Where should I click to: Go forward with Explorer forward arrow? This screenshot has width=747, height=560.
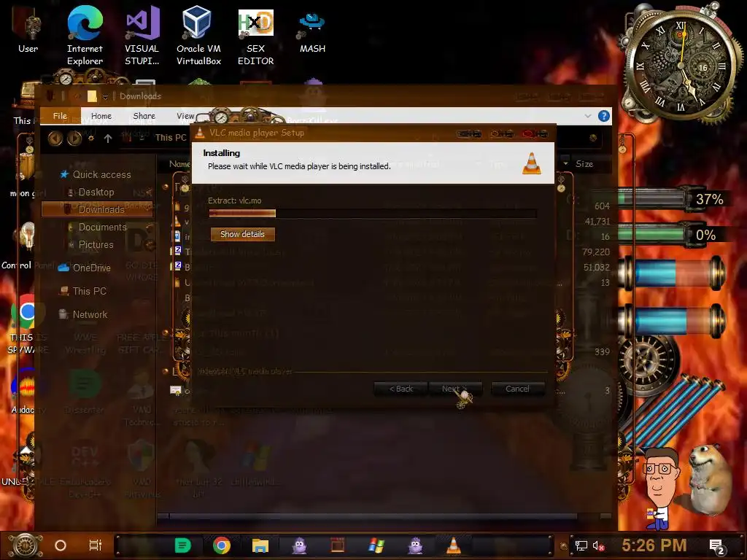coord(74,138)
